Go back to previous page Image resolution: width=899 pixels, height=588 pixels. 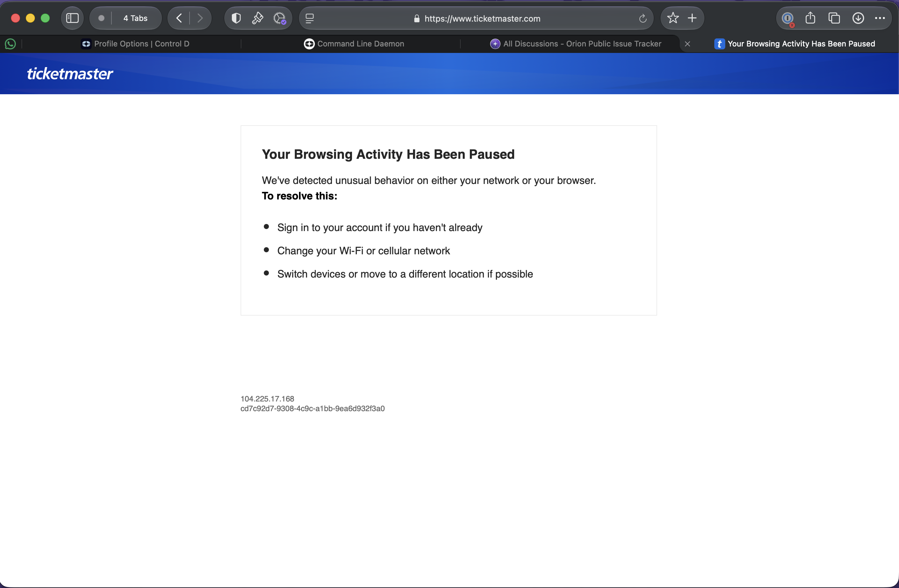point(179,18)
